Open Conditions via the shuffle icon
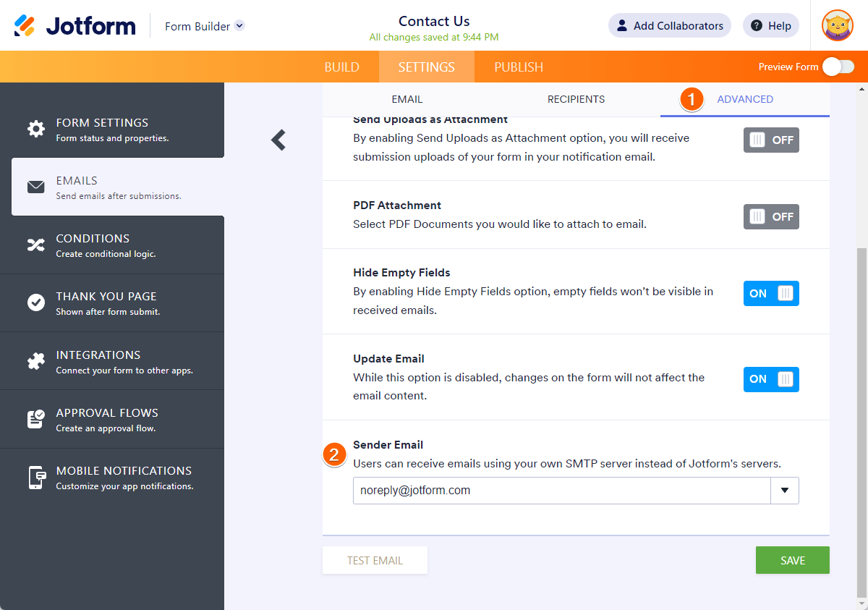Screen dimensions: 868x610 click(35, 245)
